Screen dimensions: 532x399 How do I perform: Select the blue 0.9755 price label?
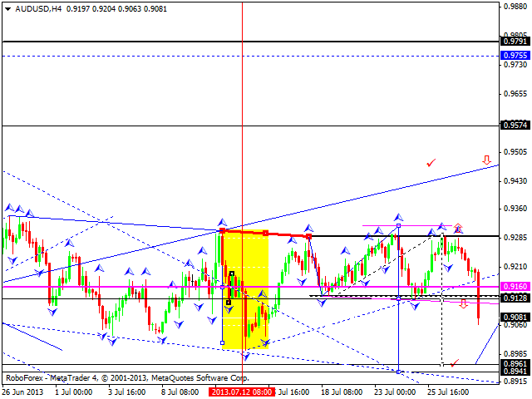pos(515,56)
